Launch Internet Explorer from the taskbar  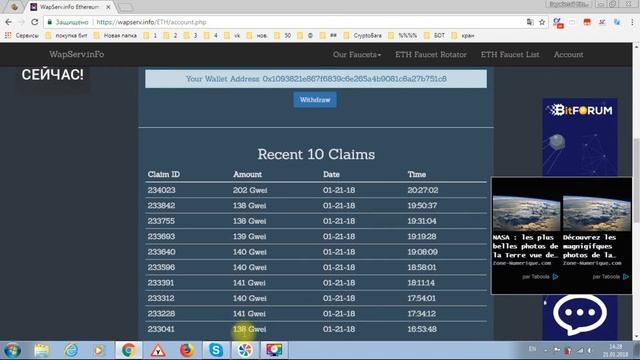[71, 350]
